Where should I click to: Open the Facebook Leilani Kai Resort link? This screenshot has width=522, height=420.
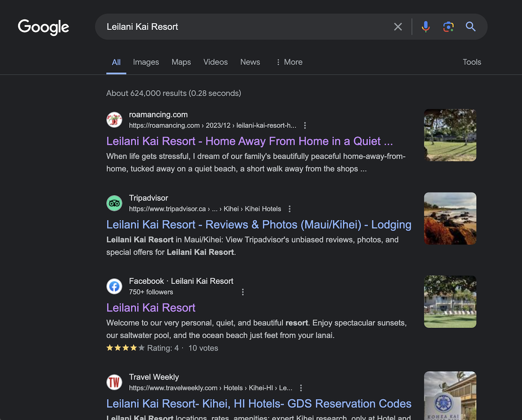[x=151, y=308]
